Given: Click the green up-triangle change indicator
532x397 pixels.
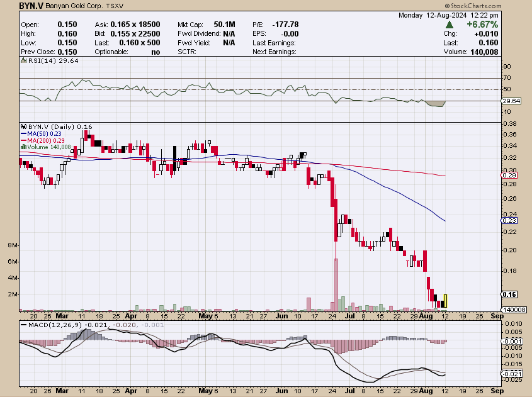Looking at the screenshot, I should tap(450, 25).
